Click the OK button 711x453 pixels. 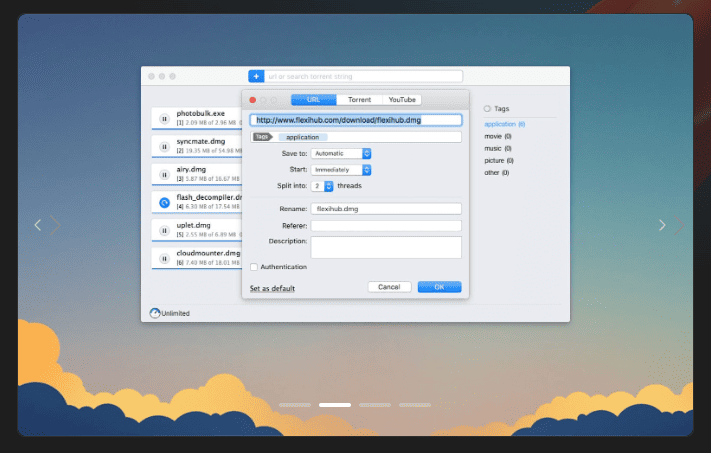coord(439,287)
